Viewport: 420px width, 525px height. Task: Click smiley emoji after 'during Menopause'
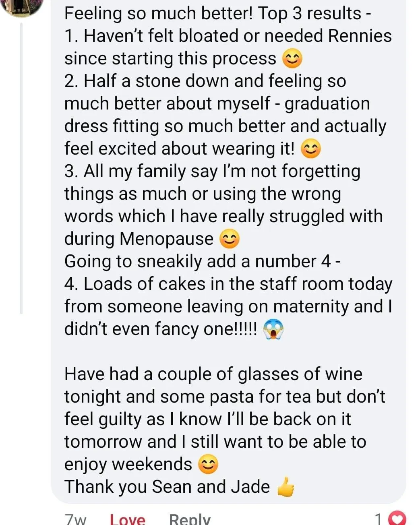pos(230,240)
